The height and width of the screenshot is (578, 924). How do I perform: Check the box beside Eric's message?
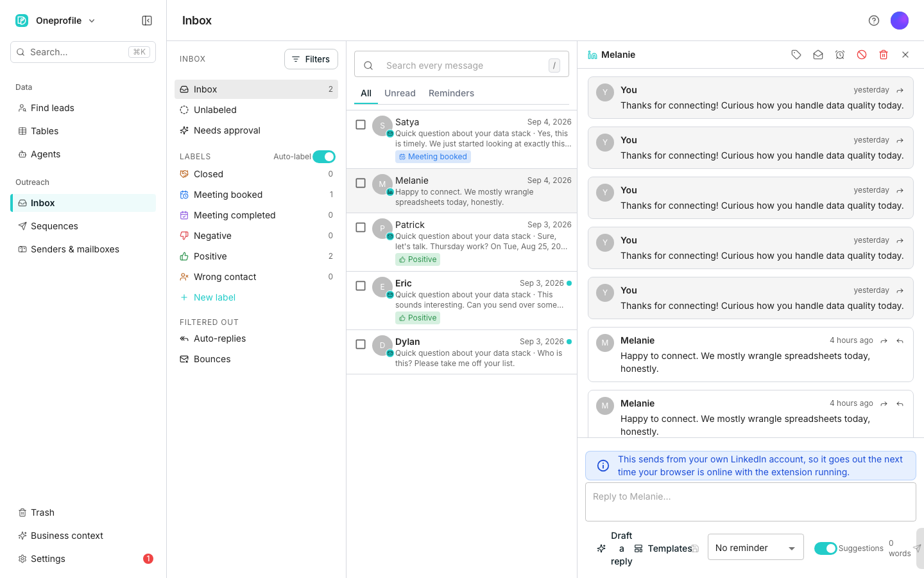click(x=361, y=286)
